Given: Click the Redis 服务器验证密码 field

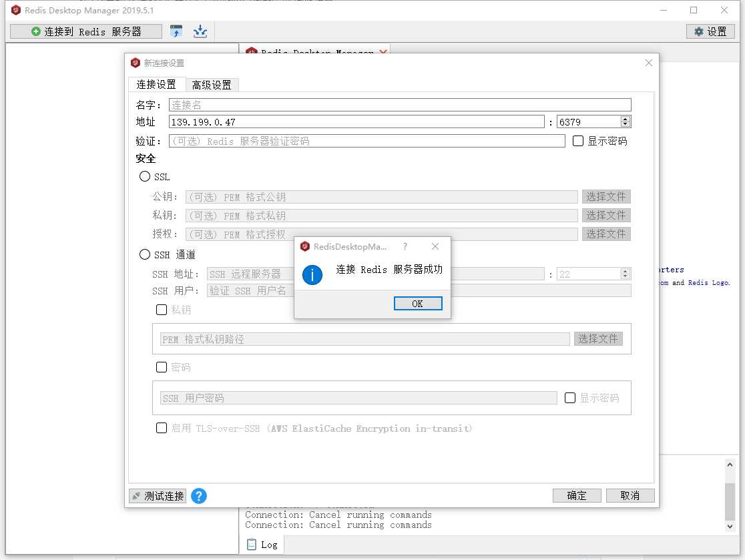Looking at the screenshot, I should [x=366, y=141].
